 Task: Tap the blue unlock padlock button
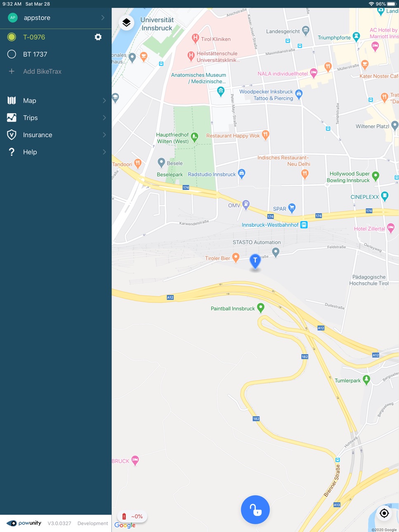click(255, 510)
